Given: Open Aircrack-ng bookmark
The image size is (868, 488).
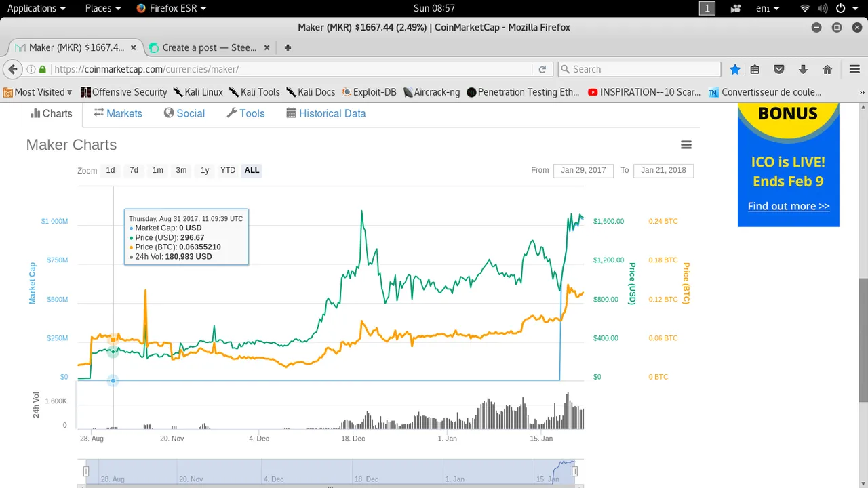Looking at the screenshot, I should click(431, 92).
